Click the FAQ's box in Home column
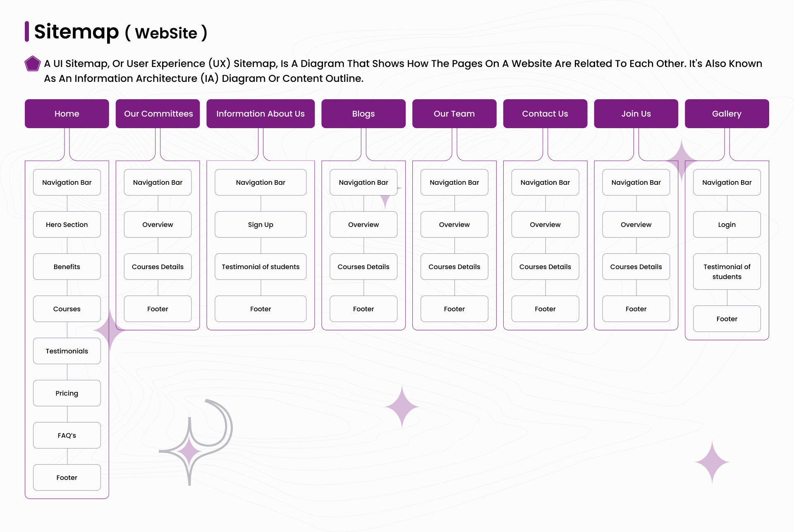The width and height of the screenshot is (794, 532). click(67, 435)
